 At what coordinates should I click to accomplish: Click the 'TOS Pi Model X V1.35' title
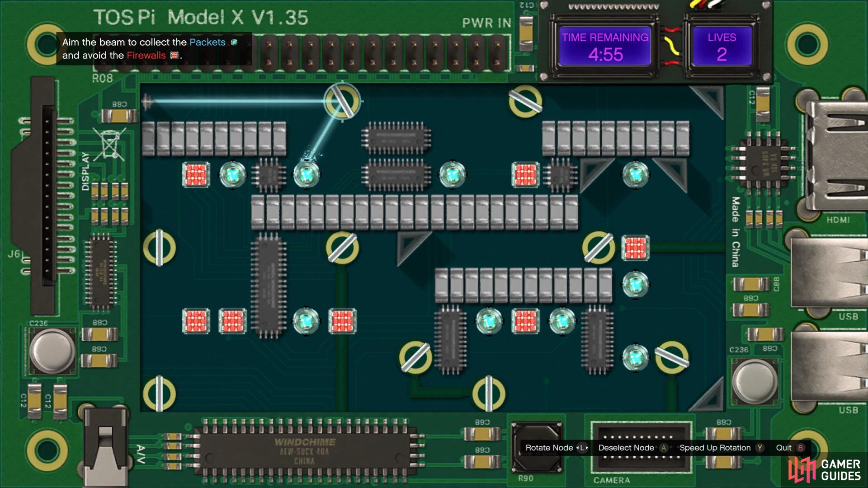click(201, 18)
